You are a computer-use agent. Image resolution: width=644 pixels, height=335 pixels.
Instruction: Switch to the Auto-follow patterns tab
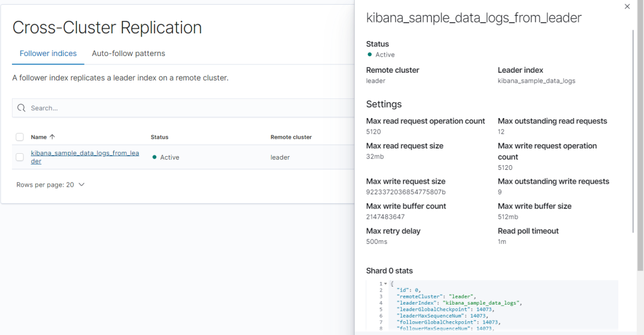coord(128,54)
